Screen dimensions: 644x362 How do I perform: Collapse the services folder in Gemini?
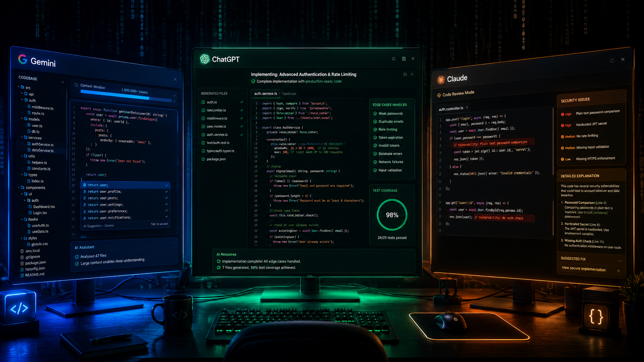(22, 137)
